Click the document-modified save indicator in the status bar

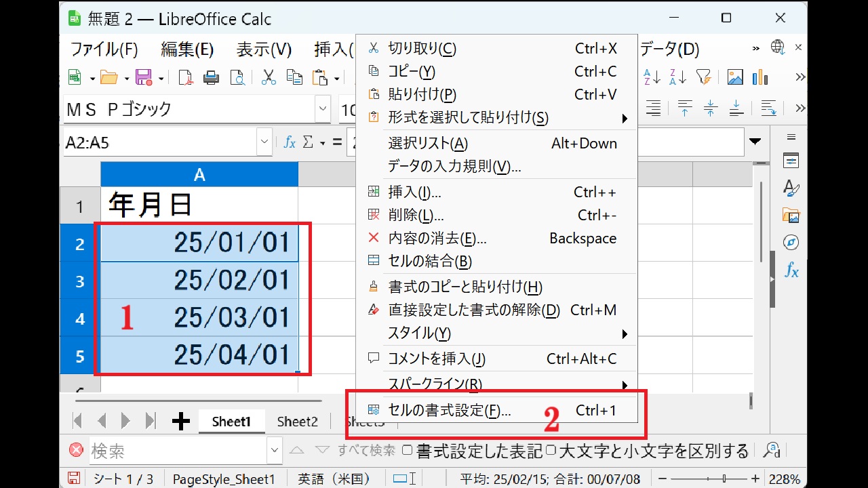(73, 479)
